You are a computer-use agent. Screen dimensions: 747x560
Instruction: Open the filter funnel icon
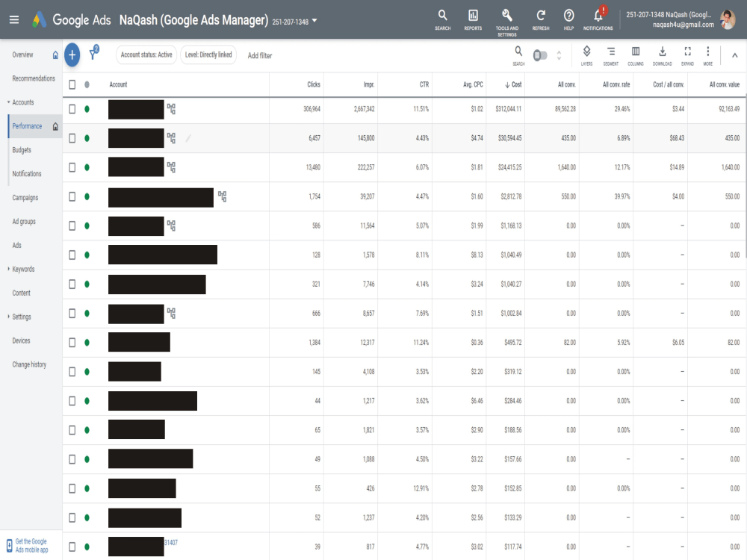pos(94,53)
